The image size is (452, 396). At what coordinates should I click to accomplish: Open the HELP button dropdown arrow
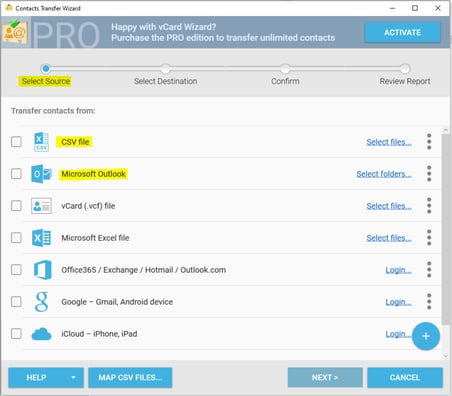[x=73, y=378]
